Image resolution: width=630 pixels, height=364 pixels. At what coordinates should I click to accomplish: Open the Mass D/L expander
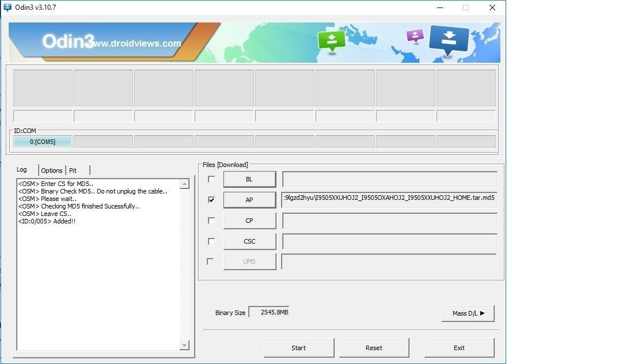click(468, 313)
